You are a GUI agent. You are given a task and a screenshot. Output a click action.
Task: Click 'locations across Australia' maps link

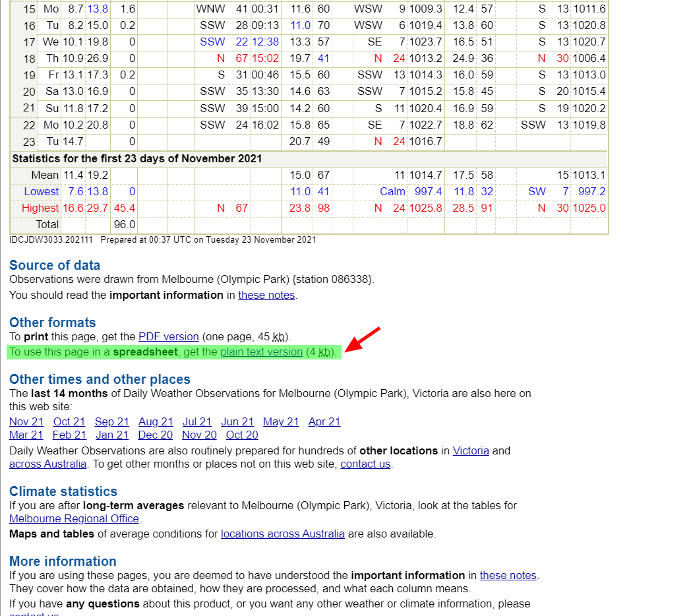tap(282, 534)
